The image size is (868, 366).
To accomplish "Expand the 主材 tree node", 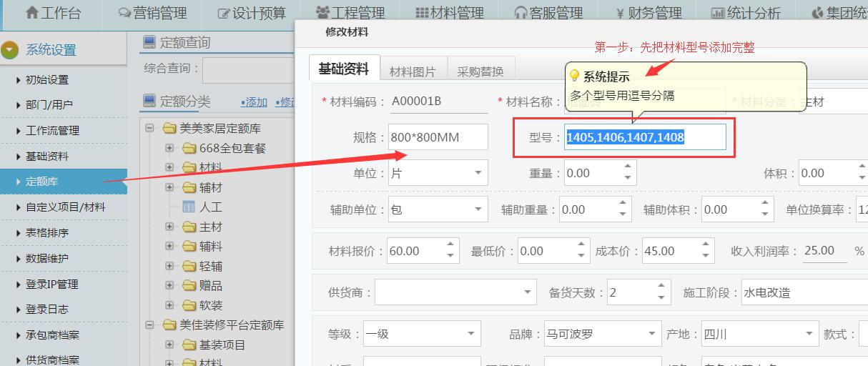I will tap(169, 227).
